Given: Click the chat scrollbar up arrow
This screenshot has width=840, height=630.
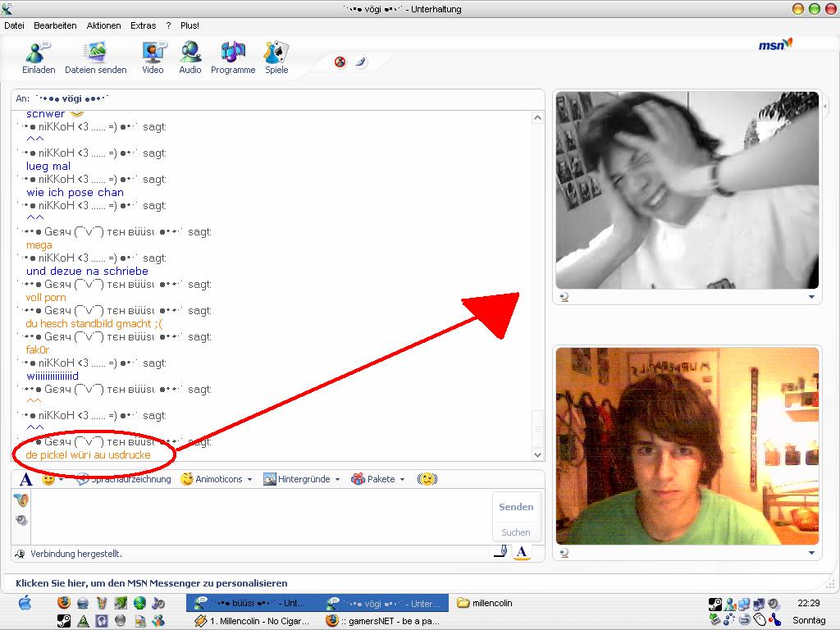Looking at the screenshot, I should tap(538, 118).
